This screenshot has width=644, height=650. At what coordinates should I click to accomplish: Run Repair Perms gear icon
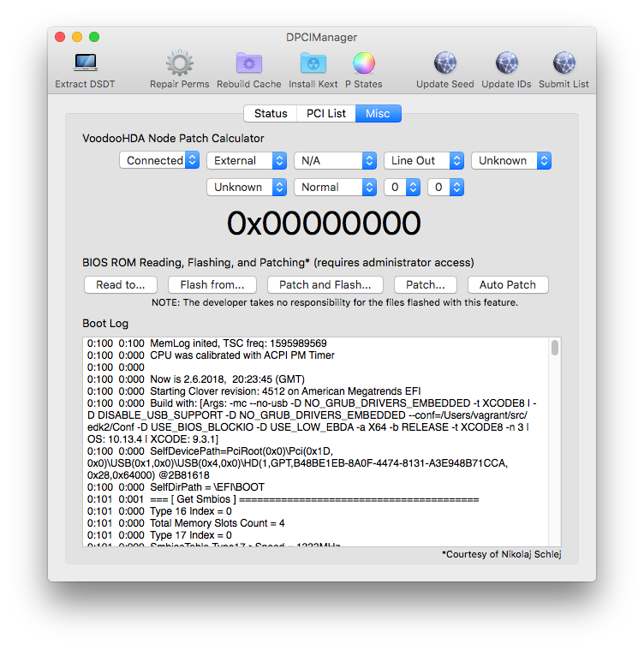click(x=180, y=63)
